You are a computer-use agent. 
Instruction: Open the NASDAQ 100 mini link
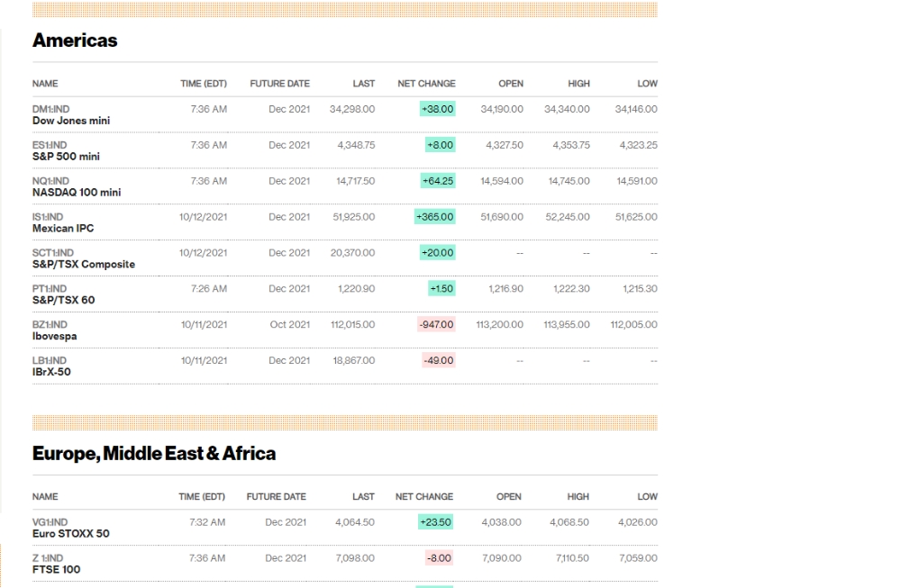point(77,193)
